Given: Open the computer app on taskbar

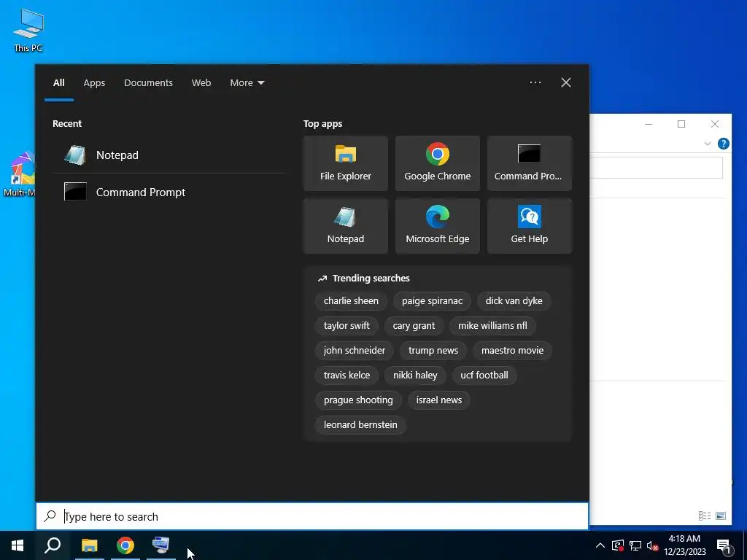Looking at the screenshot, I should [x=161, y=545].
